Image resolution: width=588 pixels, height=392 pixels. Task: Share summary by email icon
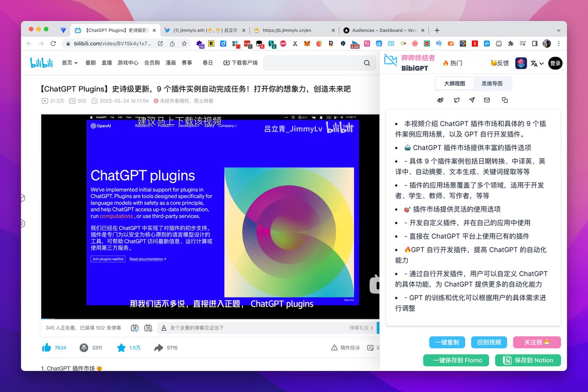tap(487, 100)
